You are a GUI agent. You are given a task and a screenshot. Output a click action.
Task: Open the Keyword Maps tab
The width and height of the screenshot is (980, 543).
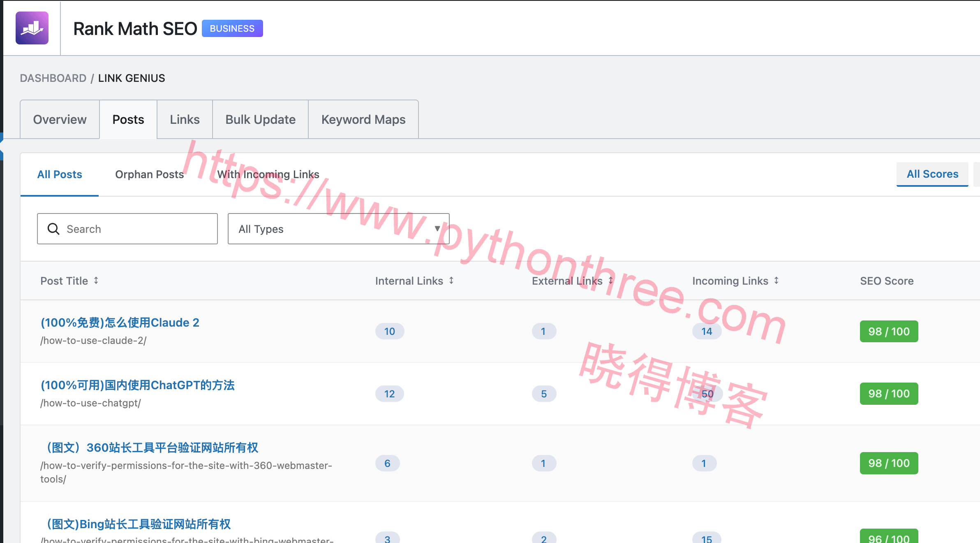tap(363, 119)
